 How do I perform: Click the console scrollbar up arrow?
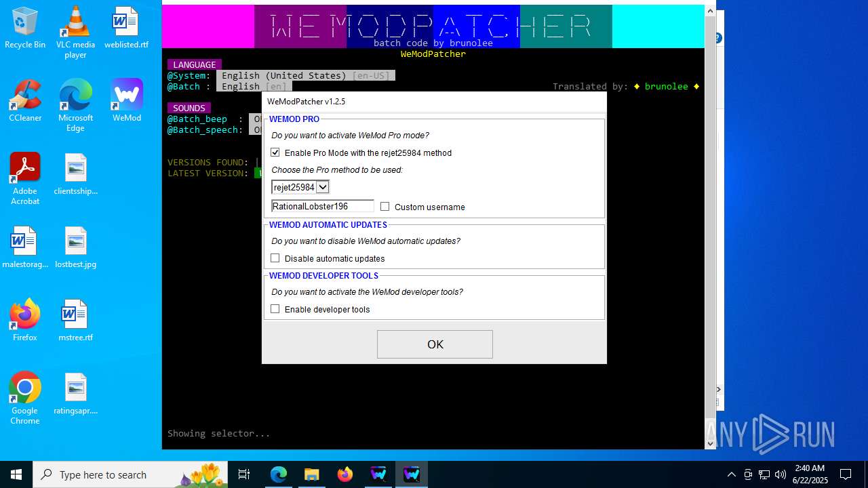pyautogui.click(x=711, y=10)
